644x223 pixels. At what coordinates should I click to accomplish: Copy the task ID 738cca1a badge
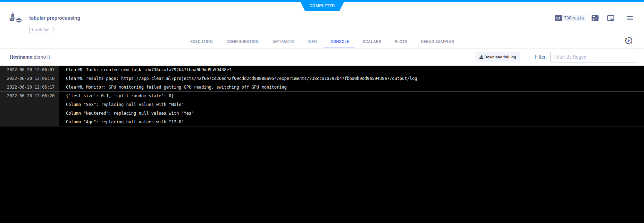pos(570,18)
